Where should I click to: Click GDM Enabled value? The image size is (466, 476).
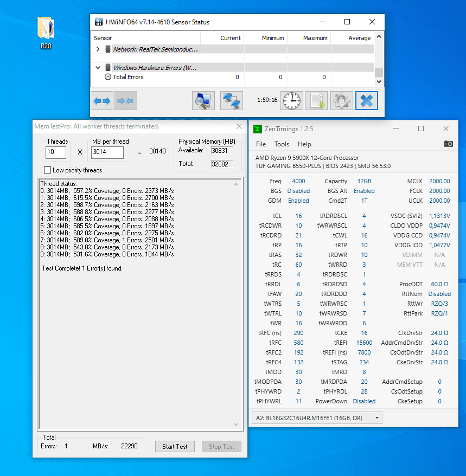coord(298,201)
